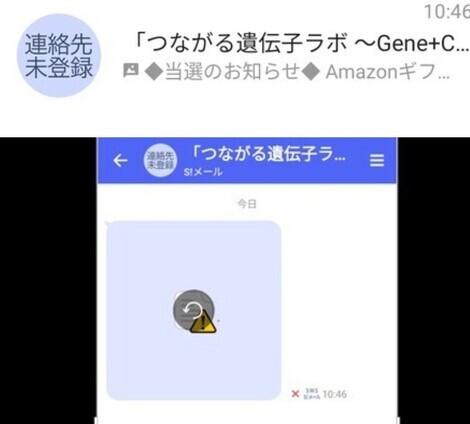Click the small SMS label icon
470x424 pixels.
[x=312, y=394]
